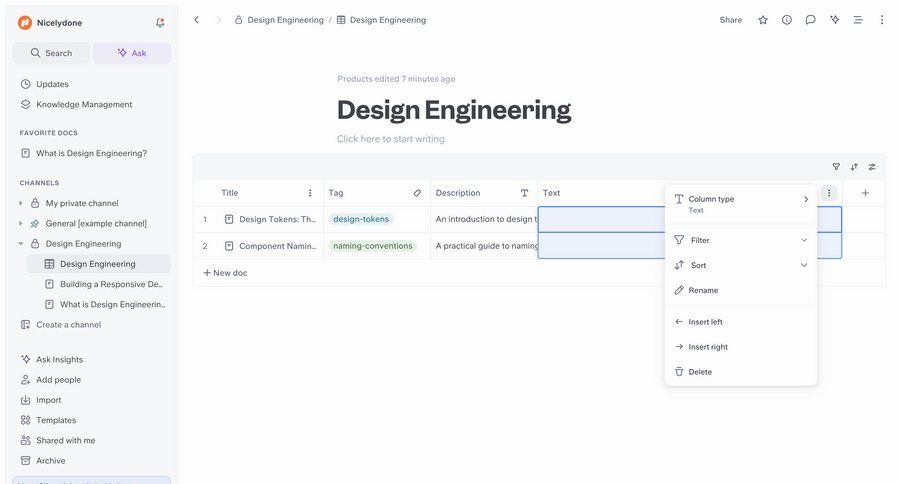Select Rename from column menu
The image size is (900, 484).
tap(703, 290)
